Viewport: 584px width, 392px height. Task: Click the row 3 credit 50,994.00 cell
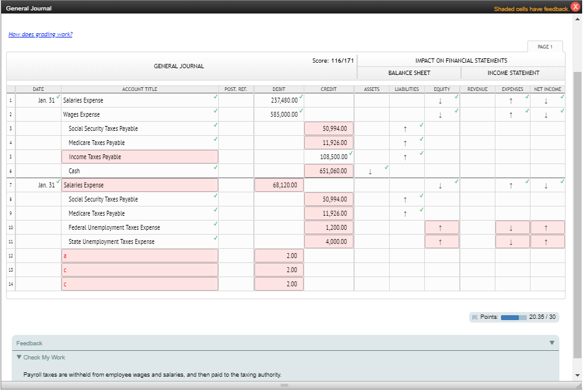[x=329, y=128]
